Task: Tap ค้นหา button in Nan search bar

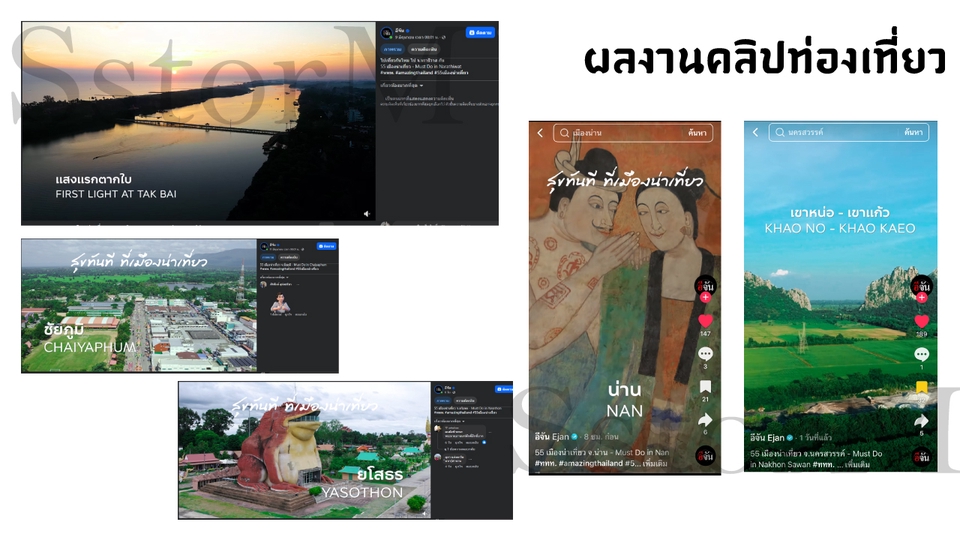Action: click(697, 133)
